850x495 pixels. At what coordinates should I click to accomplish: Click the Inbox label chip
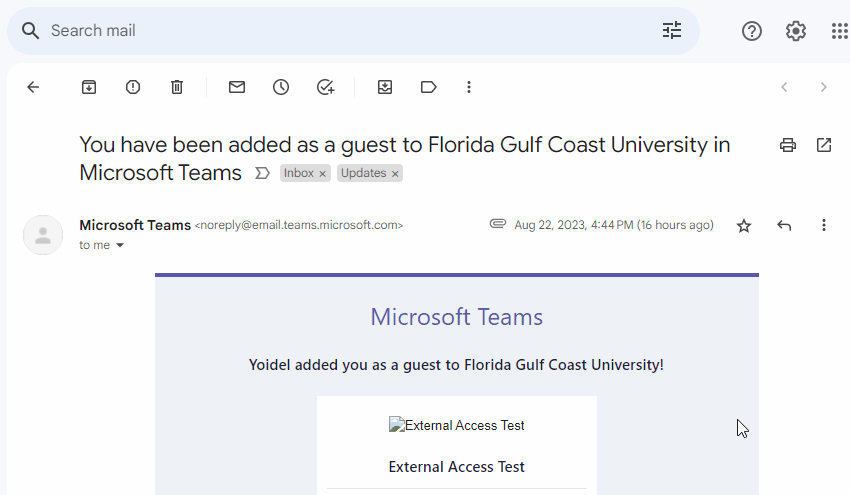(x=299, y=173)
